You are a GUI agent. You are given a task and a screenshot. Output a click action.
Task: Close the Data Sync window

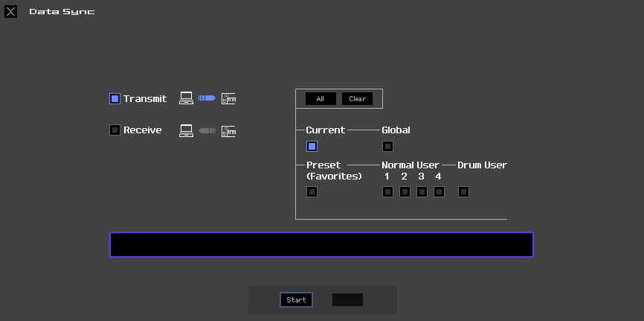11,12
